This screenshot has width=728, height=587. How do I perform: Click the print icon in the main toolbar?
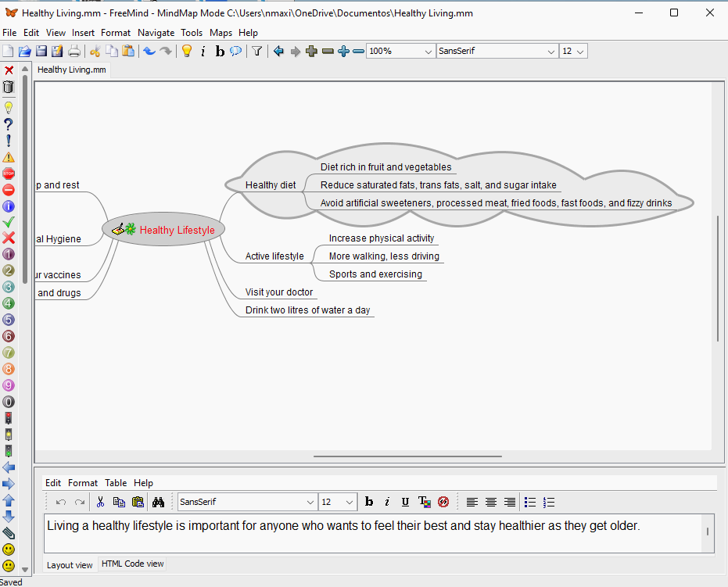(74, 52)
